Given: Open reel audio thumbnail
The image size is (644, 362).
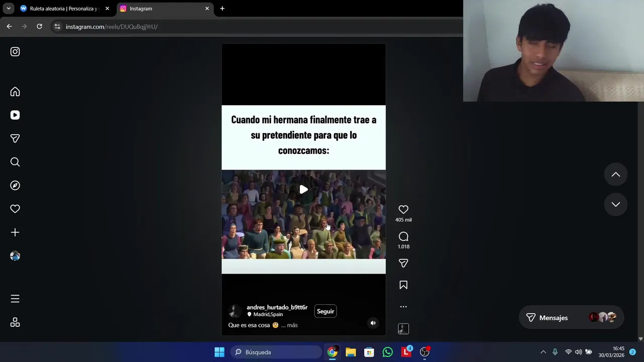Looking at the screenshot, I should click(404, 329).
